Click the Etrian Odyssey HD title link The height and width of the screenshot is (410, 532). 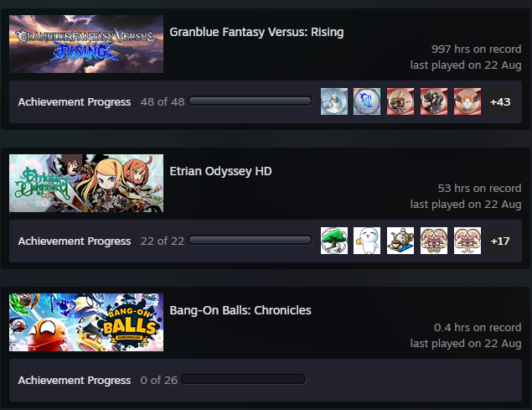pyautogui.click(x=220, y=171)
